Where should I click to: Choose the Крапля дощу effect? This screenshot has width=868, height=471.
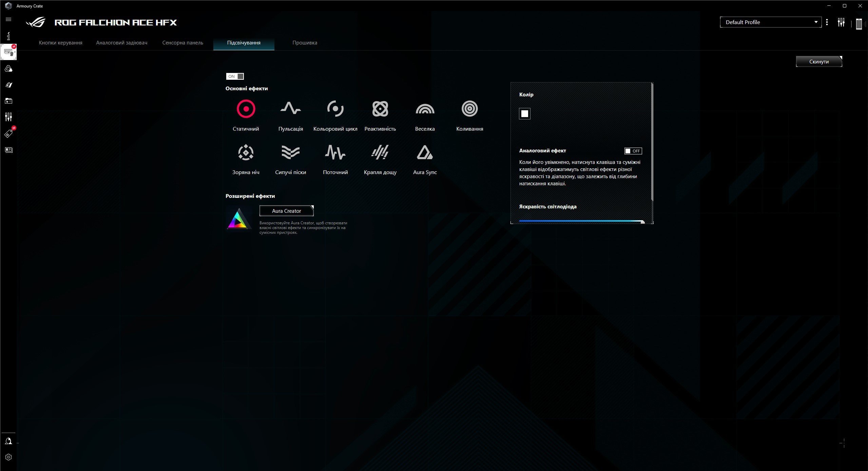coord(380,152)
